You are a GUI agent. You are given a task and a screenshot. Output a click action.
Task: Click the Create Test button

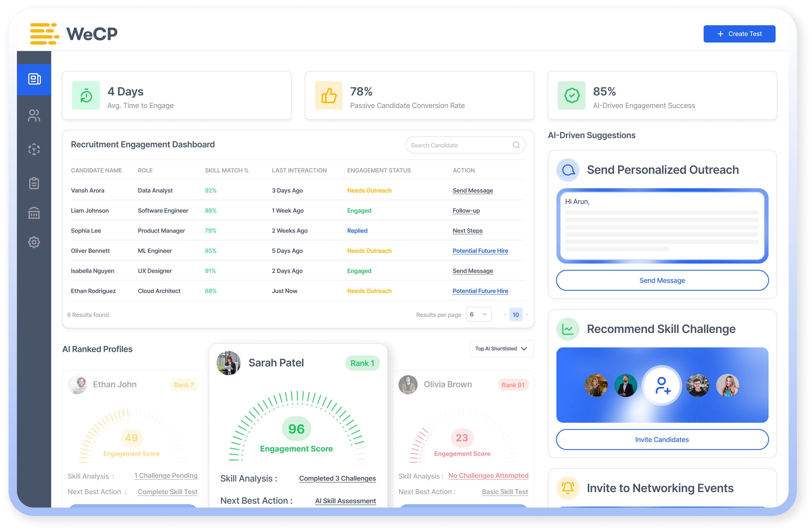(x=739, y=34)
